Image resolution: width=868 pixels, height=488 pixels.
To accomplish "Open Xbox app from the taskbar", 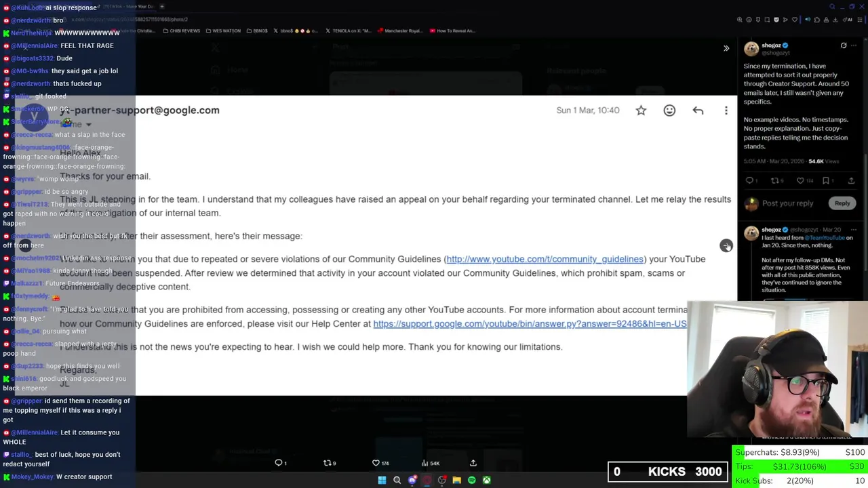I will [486, 480].
